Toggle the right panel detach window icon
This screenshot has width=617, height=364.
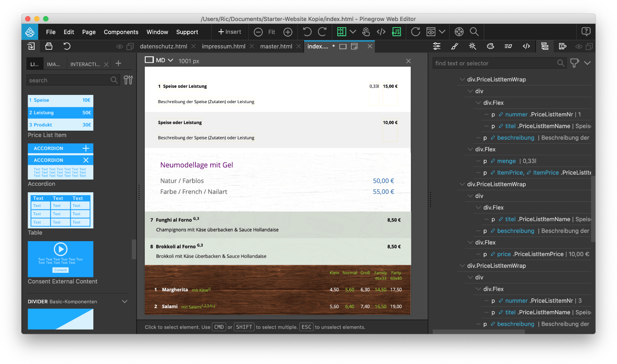[589, 47]
